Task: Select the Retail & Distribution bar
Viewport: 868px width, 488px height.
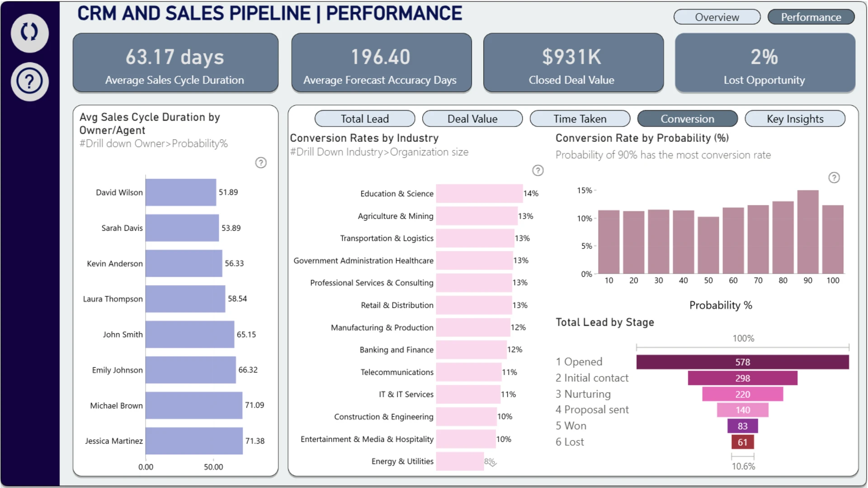Action: [x=474, y=305]
